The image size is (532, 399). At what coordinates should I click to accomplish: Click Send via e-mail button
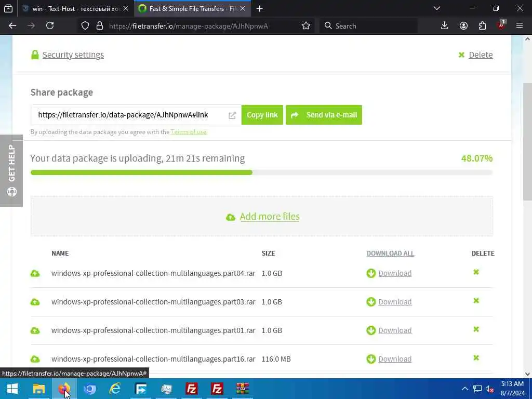pos(324,115)
